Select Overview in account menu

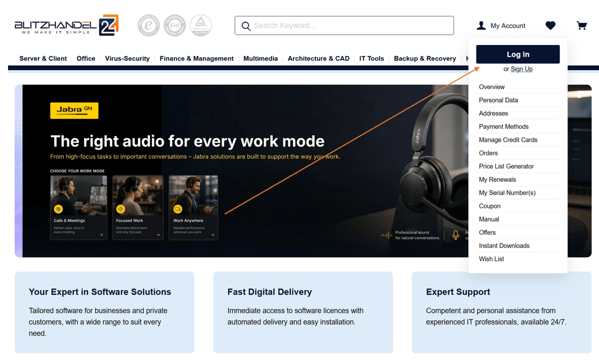(x=518, y=87)
